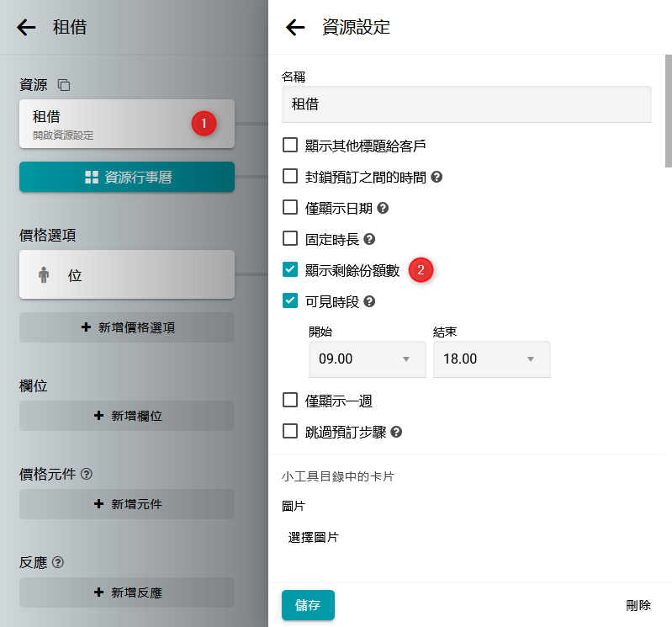Open 資源行事曆 calendar button
The height and width of the screenshot is (627, 672).
point(127,177)
